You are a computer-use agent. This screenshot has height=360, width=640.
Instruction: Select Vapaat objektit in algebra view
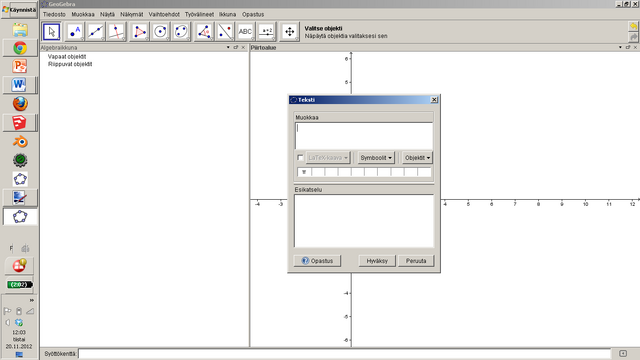tap(67, 57)
